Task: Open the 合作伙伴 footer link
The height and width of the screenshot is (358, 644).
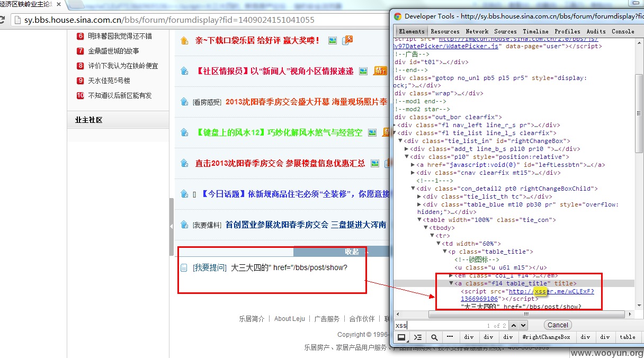Action: coord(362,319)
